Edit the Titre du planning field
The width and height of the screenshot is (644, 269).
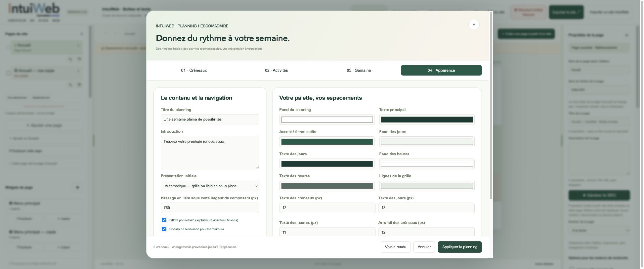(x=210, y=120)
